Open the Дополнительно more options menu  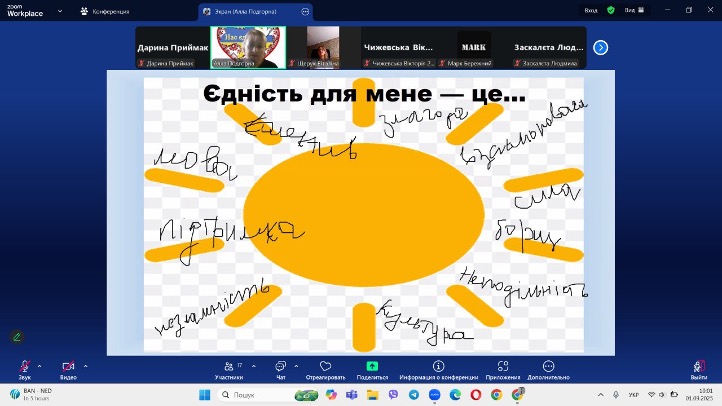click(x=548, y=367)
